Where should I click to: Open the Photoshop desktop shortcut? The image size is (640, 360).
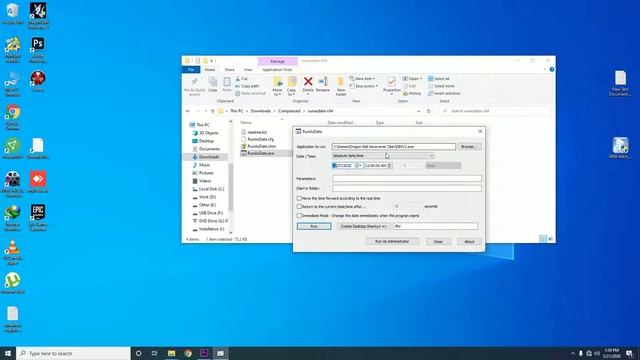tap(38, 50)
